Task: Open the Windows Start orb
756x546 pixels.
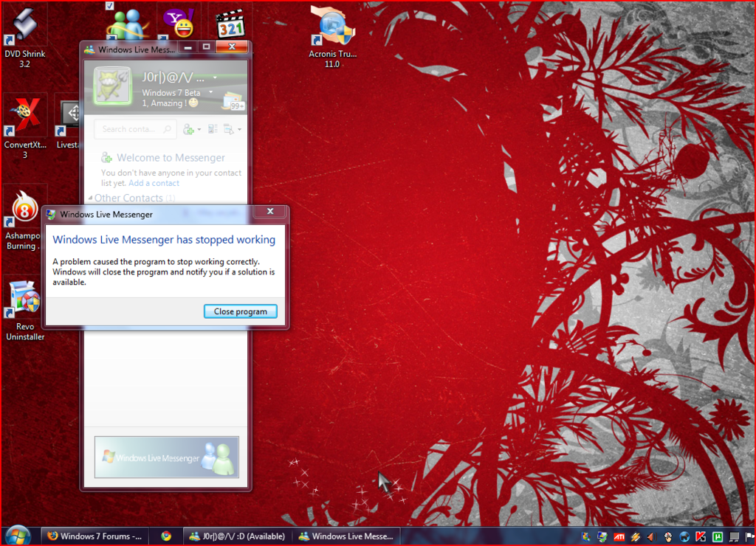Action: point(18,536)
